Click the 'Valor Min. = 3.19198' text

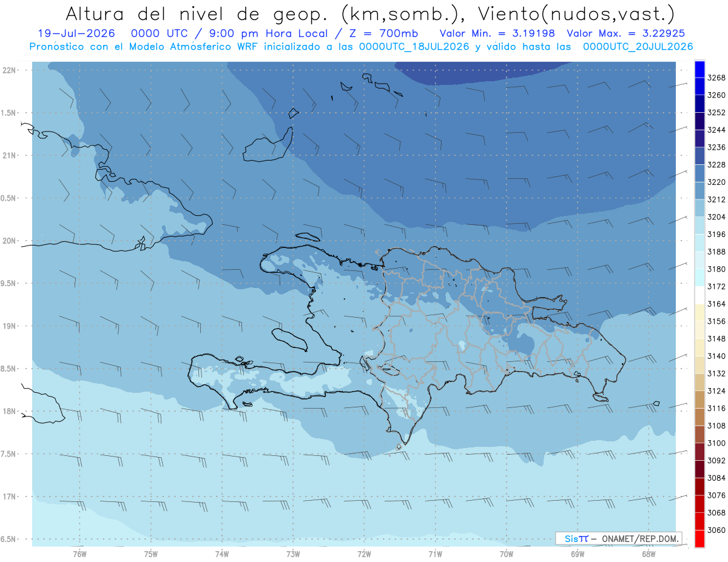tap(497, 33)
